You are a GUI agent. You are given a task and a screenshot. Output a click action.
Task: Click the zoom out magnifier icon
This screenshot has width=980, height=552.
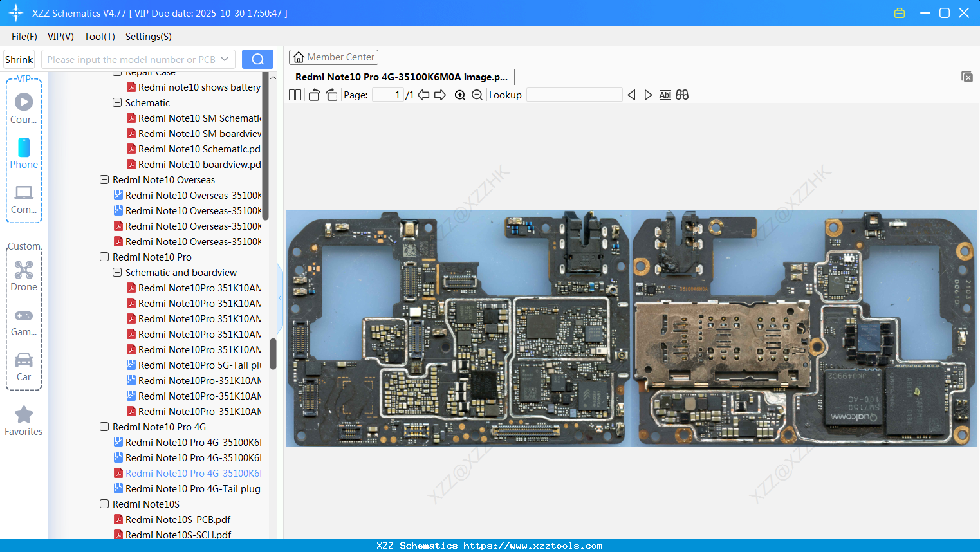[477, 95]
